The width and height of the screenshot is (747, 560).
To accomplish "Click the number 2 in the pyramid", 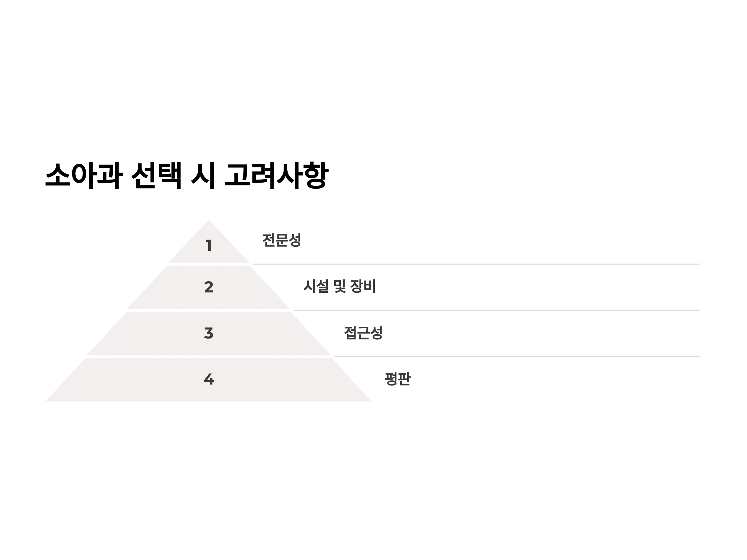I will pyautogui.click(x=209, y=287).
